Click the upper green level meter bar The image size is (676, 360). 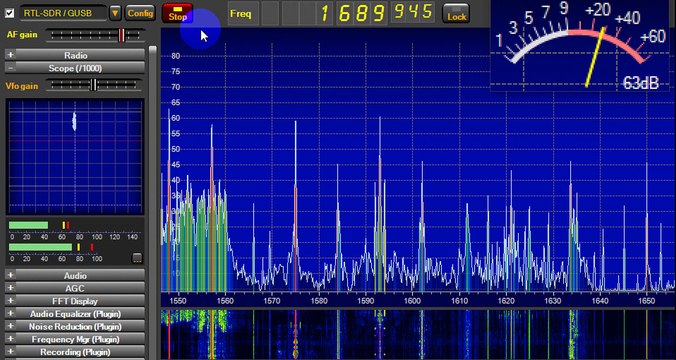(x=28, y=225)
